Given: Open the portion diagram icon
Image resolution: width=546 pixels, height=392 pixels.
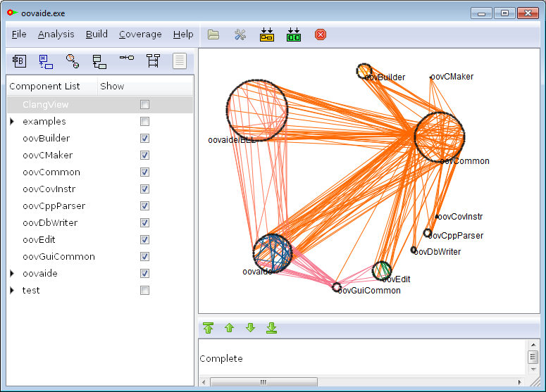Looking at the screenshot, I should [126, 58].
